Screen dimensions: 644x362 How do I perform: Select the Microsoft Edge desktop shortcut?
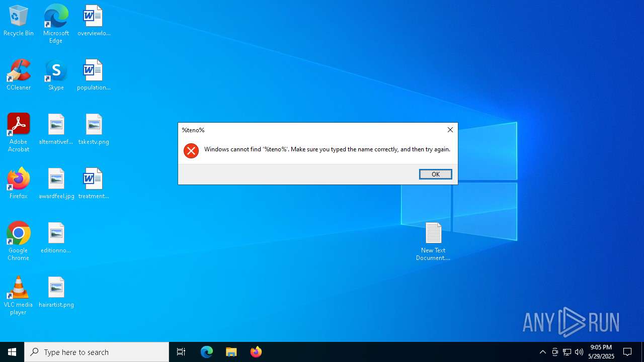pos(56,24)
